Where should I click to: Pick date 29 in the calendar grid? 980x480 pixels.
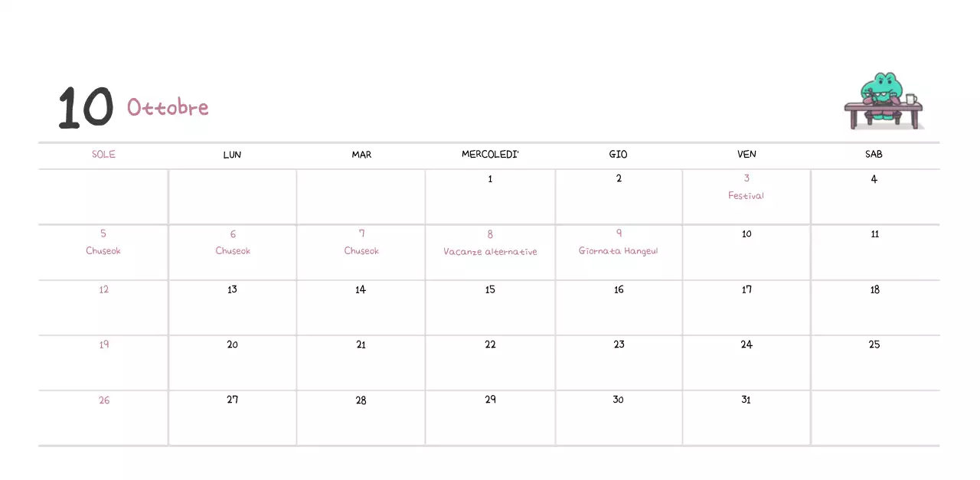490,400
